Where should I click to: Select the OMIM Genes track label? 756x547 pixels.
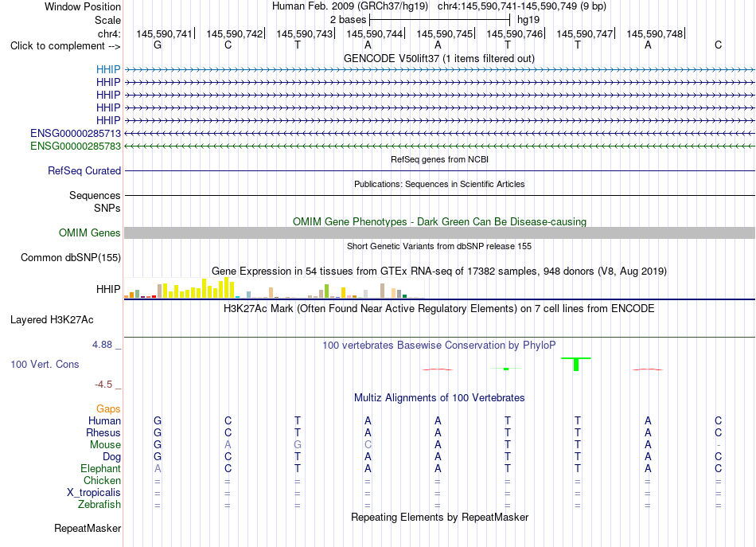pyautogui.click(x=89, y=233)
